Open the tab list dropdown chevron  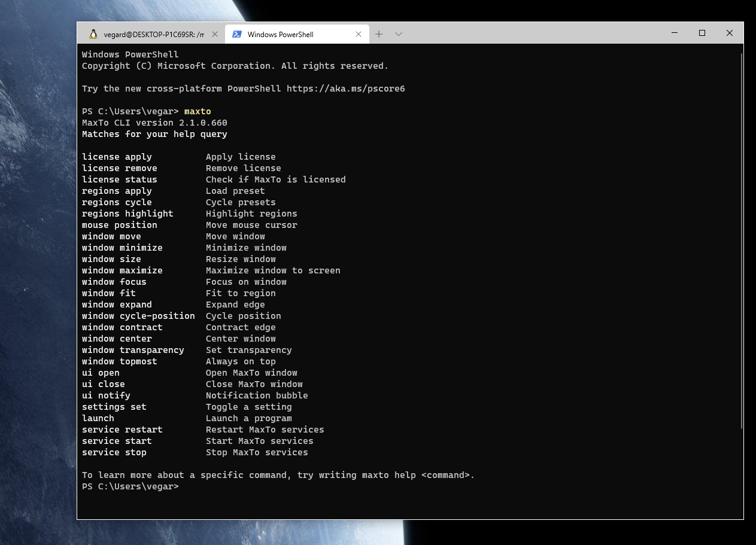click(x=398, y=34)
